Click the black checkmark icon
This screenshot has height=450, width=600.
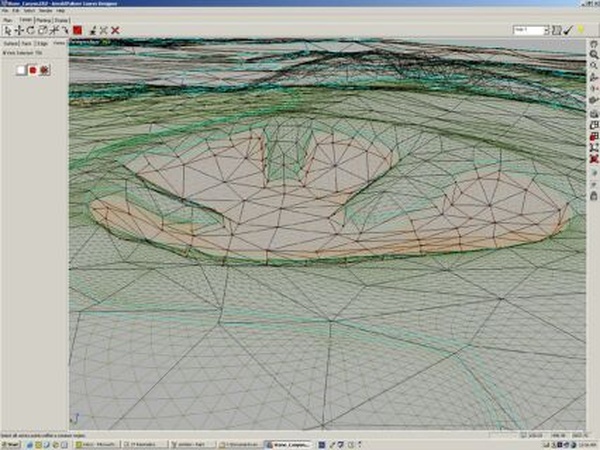pyautogui.click(x=567, y=32)
